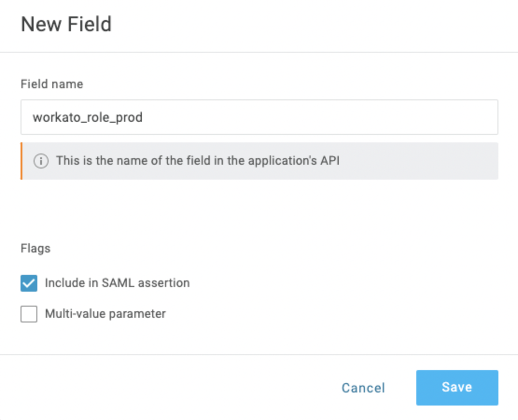518x420 pixels.
Task: Click the "workato_role_prod" text in the field
Action: pos(87,117)
